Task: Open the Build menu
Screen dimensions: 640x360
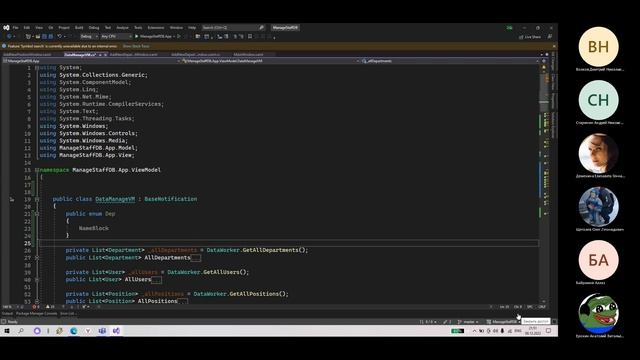Action: click(x=79, y=28)
